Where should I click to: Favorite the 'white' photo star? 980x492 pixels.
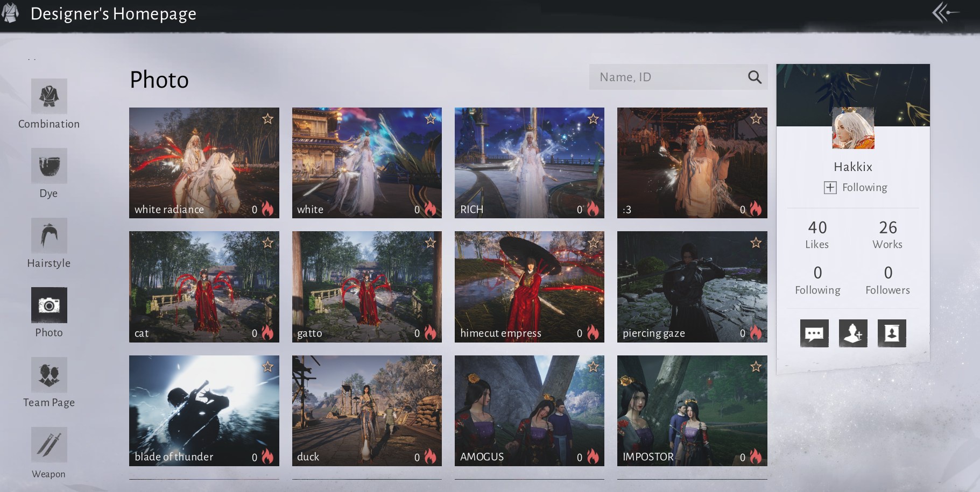coord(431,119)
